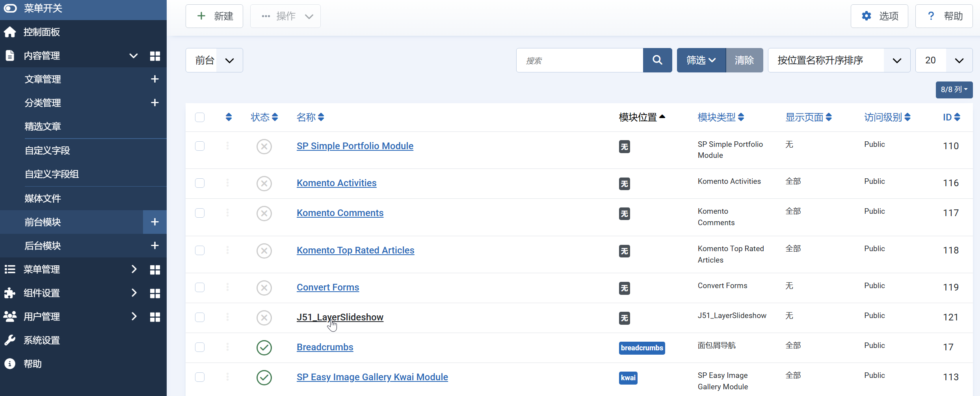Open the 菜单管理 dashboard grid icon
The width and height of the screenshot is (980, 396).
coord(155,270)
